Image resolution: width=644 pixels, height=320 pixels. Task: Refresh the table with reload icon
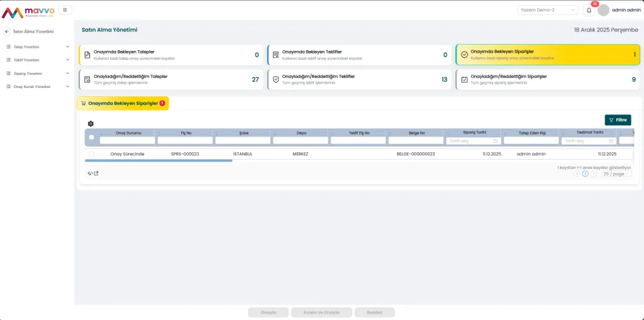click(x=90, y=174)
